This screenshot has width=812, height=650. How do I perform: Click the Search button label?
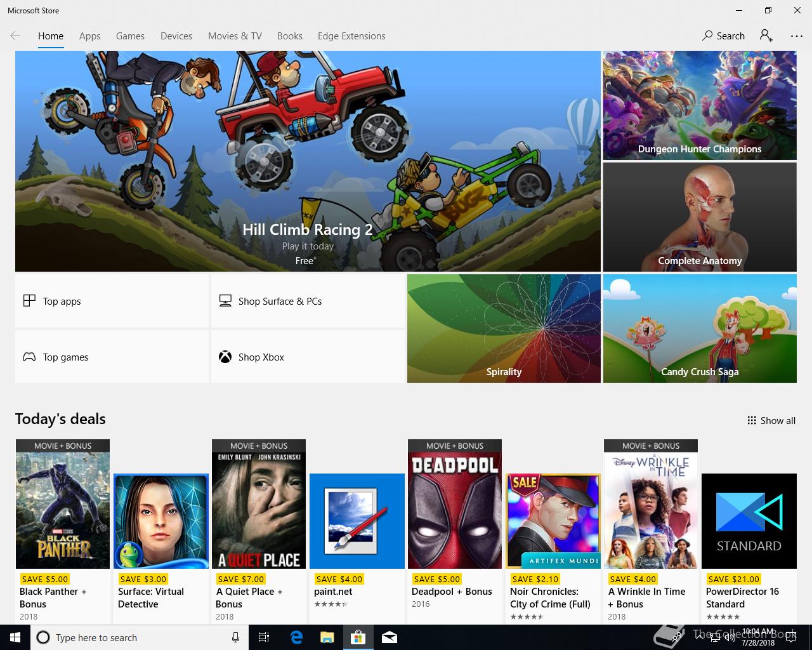731,36
